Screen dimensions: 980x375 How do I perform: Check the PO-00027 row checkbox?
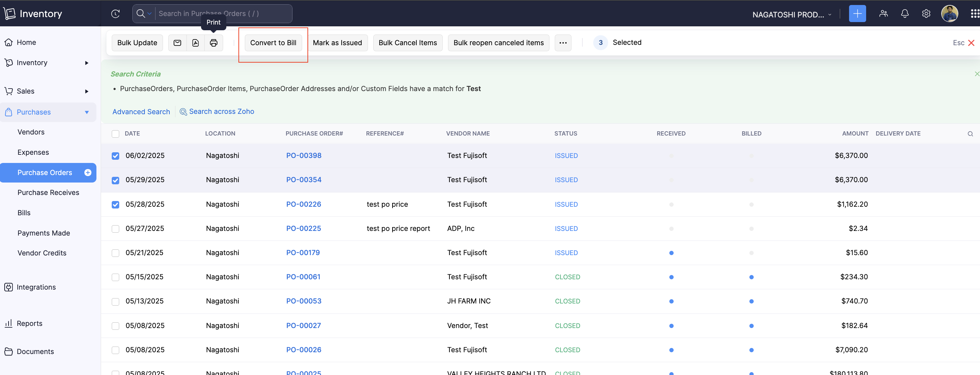click(115, 326)
